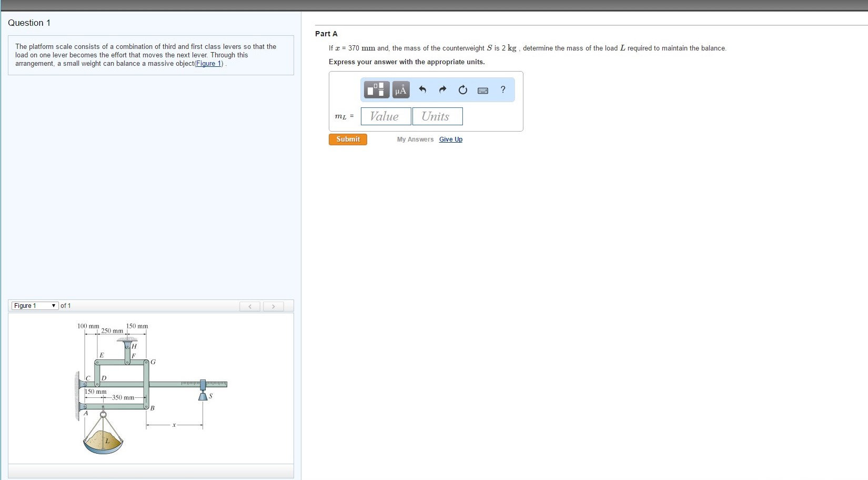
Task: Open the keyboard shortcuts icon
Action: [482, 90]
